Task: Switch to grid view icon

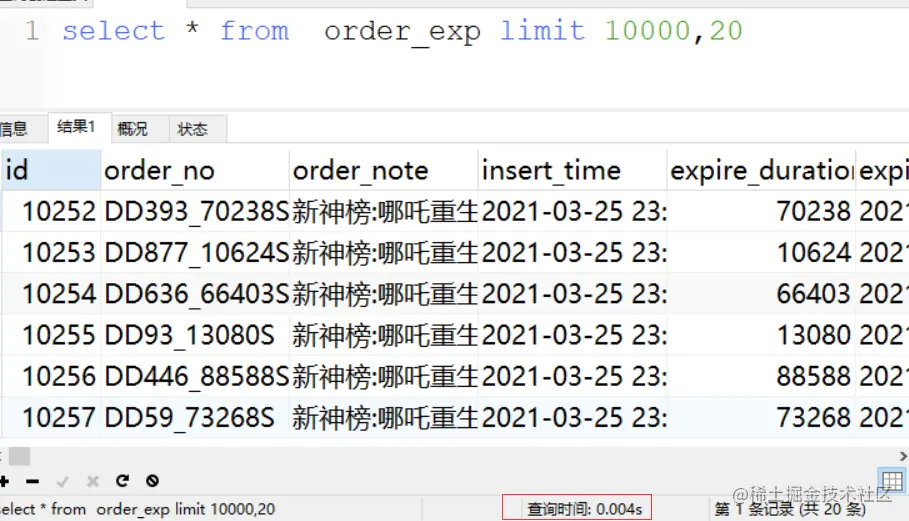Action: click(x=892, y=481)
